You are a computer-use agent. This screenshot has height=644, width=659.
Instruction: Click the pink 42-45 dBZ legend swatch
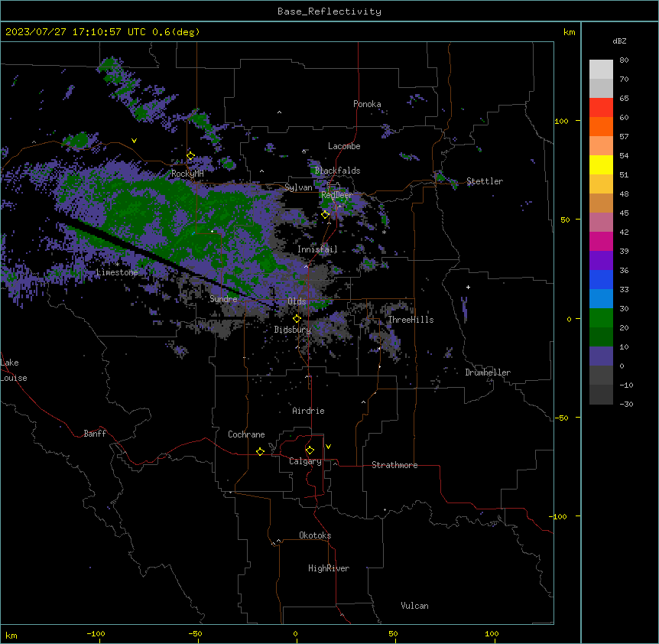(x=601, y=223)
